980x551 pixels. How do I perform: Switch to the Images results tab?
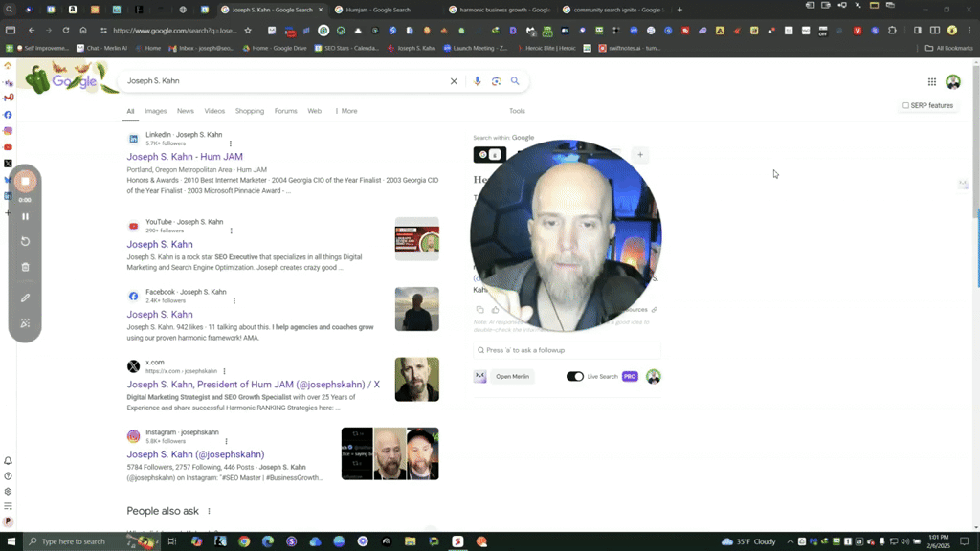pos(156,111)
